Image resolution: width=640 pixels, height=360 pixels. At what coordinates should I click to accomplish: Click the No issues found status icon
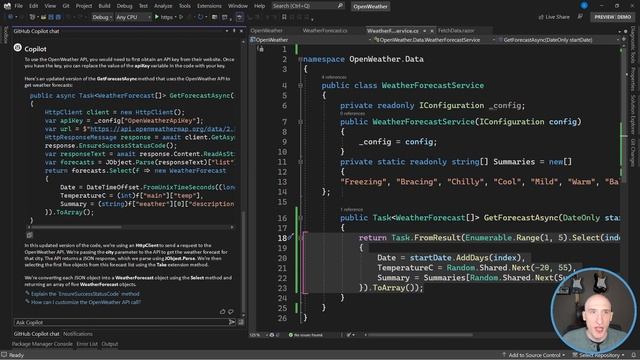point(291,335)
